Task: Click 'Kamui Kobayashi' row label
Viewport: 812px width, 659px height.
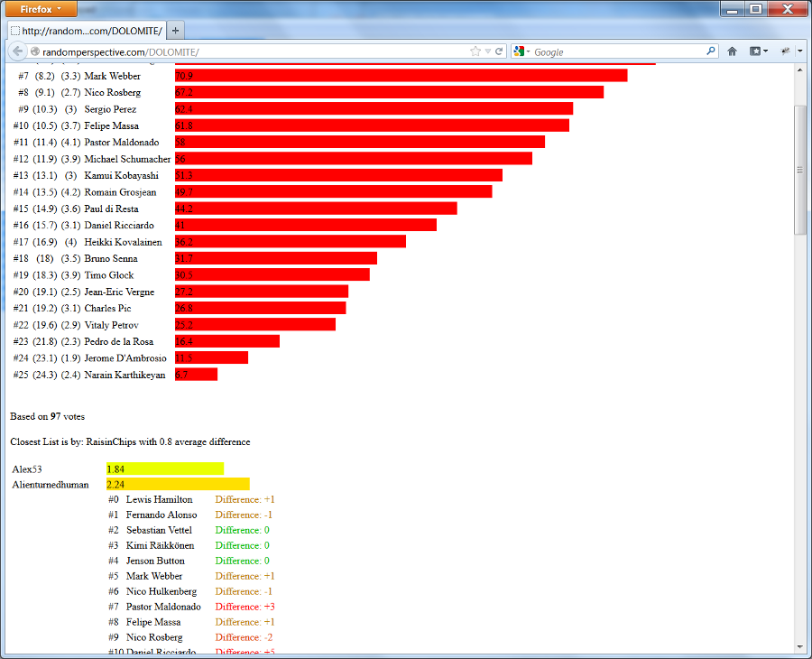Action: [121, 176]
